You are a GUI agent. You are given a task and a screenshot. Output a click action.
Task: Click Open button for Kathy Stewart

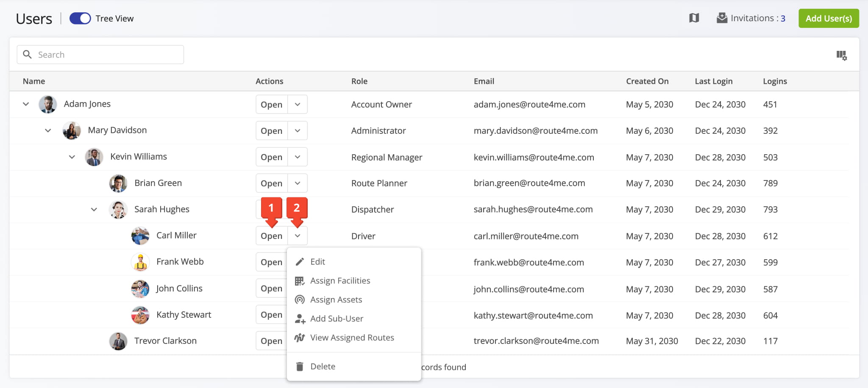click(272, 314)
